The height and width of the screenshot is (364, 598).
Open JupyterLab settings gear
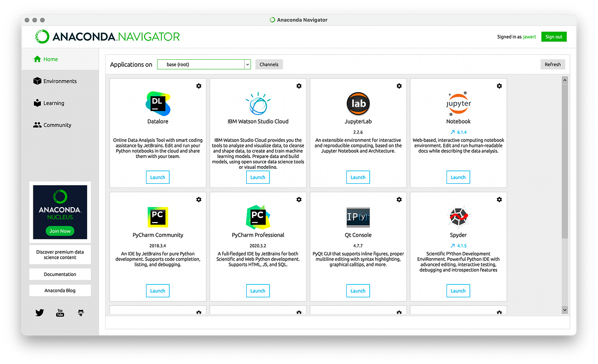pyautogui.click(x=399, y=86)
